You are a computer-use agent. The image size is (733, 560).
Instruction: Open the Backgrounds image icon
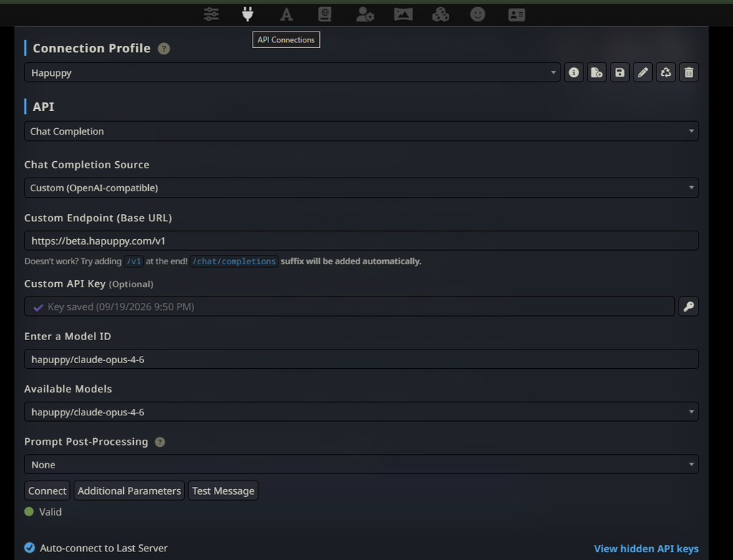[x=403, y=14]
